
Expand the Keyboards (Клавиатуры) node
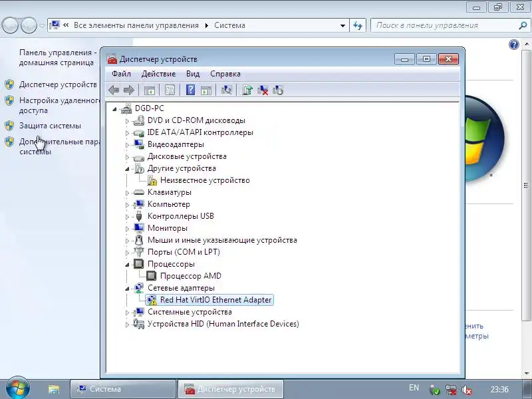click(x=127, y=193)
